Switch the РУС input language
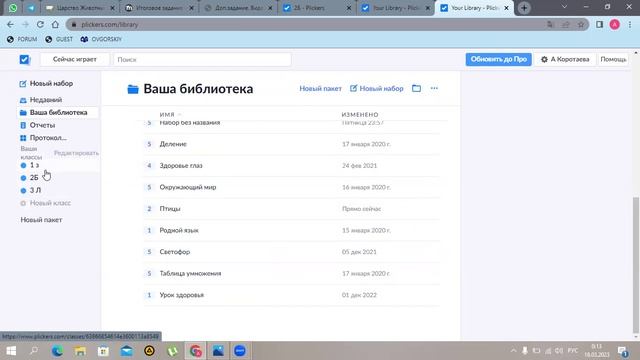This screenshot has height=360, width=640. 573,351
